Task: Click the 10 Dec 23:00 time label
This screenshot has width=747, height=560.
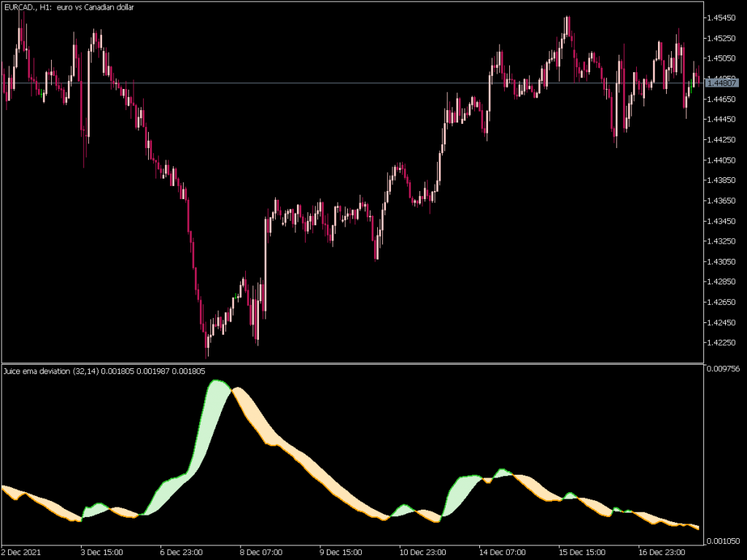Action: [423, 552]
